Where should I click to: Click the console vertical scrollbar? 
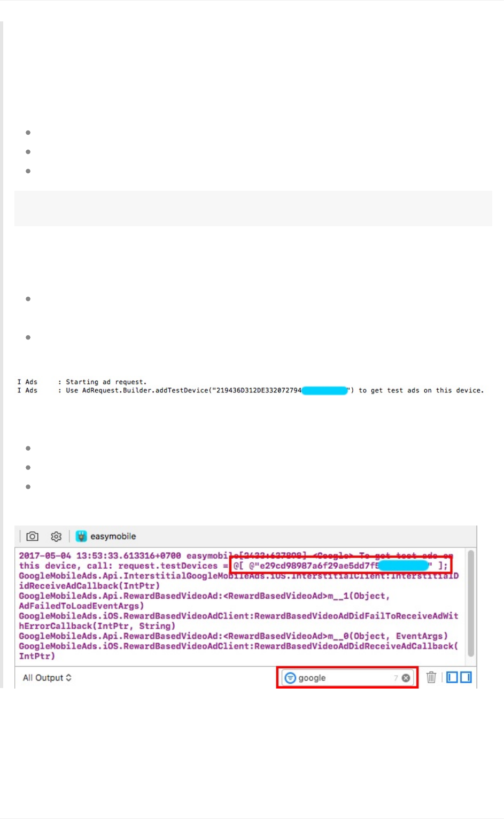[471, 603]
